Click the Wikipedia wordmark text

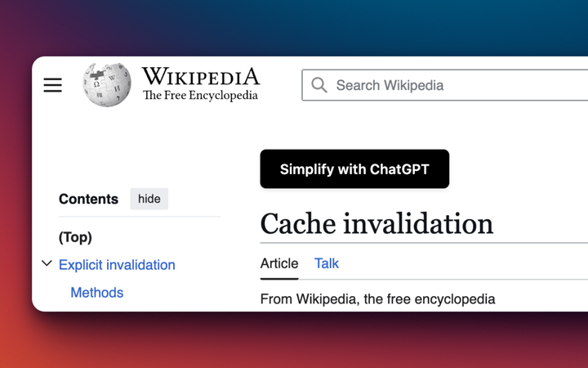click(x=200, y=77)
